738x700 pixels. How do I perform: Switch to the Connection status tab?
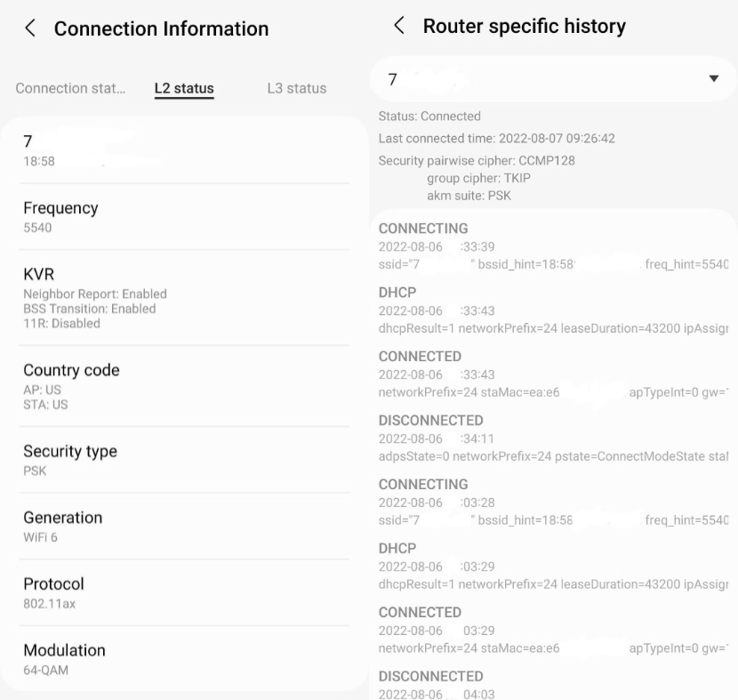click(70, 88)
